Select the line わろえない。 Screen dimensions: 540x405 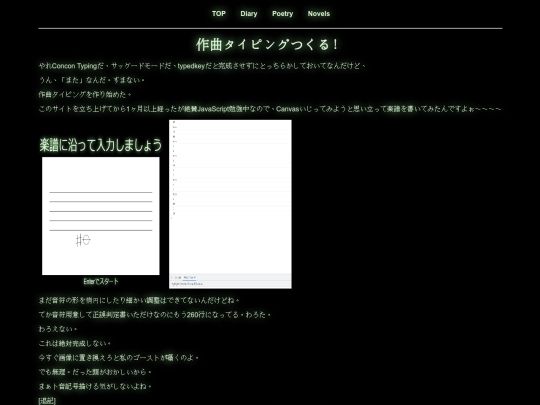[x=58, y=329]
